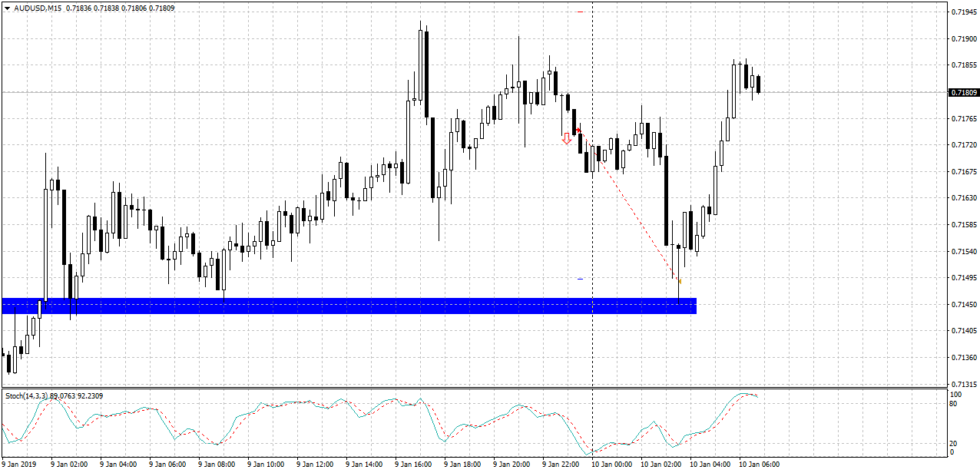Click the 9 Jan 06:00 time label
This screenshot has height=473, width=980.
pyautogui.click(x=167, y=465)
